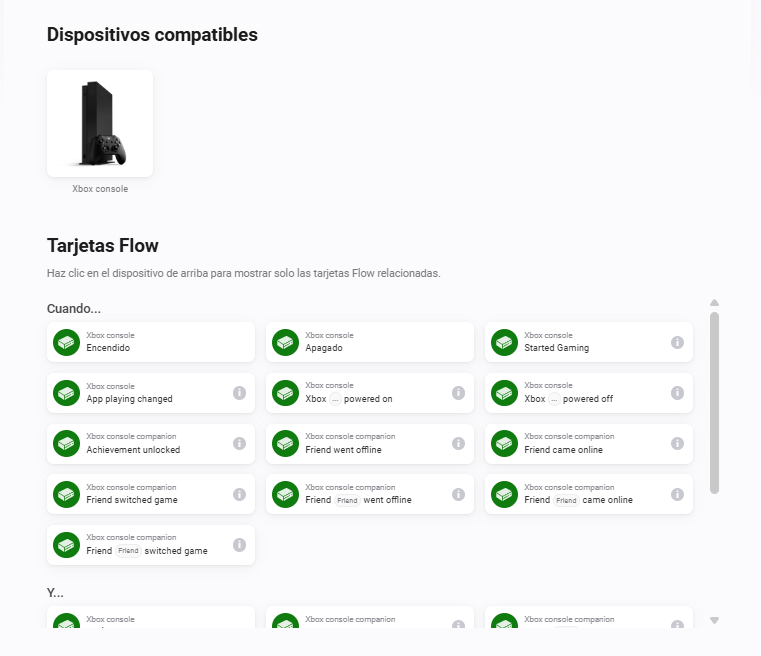The image size is (761, 656).
Task: Click green Xbox icon on Encendido card
Action: pos(66,343)
